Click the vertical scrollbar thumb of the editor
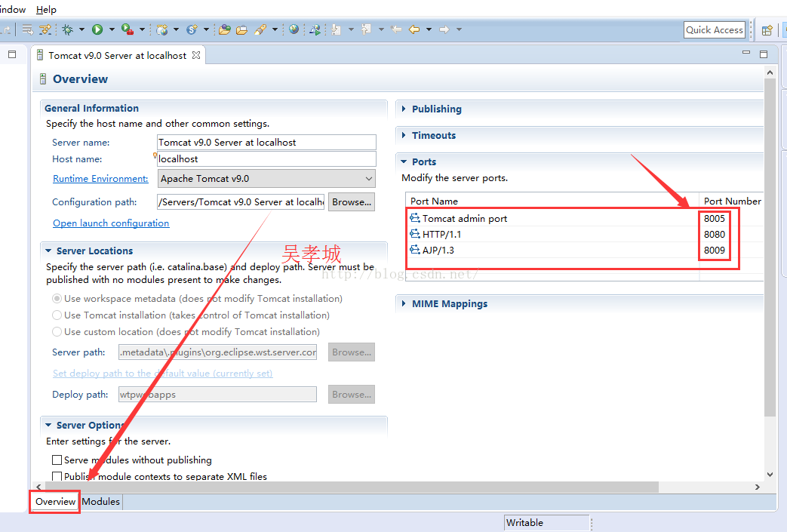 pos(770,246)
